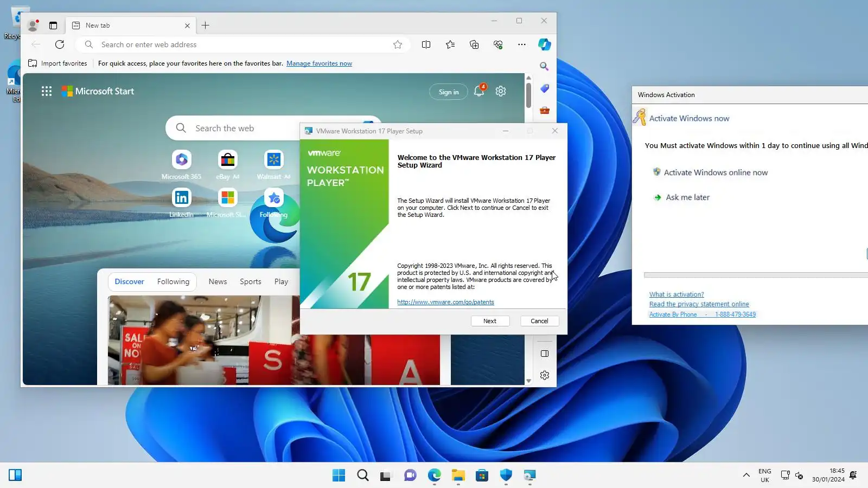The height and width of the screenshot is (488, 868).
Task: Open Microsoft Store from the taskbar
Action: (x=482, y=476)
